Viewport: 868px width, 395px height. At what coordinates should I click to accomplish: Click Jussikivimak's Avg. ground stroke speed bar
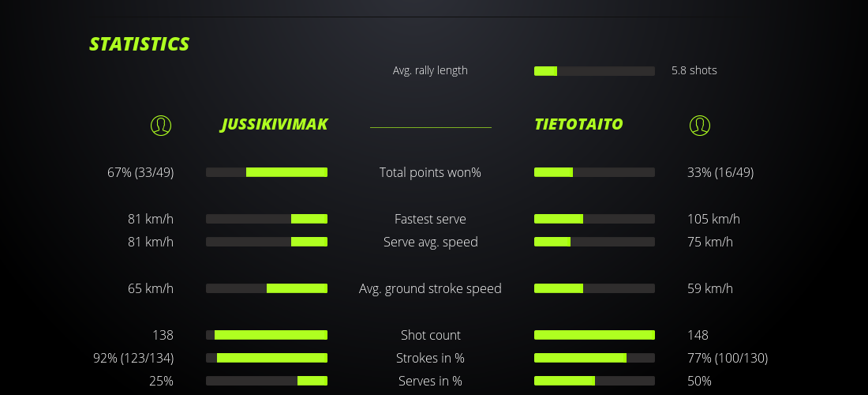click(267, 288)
